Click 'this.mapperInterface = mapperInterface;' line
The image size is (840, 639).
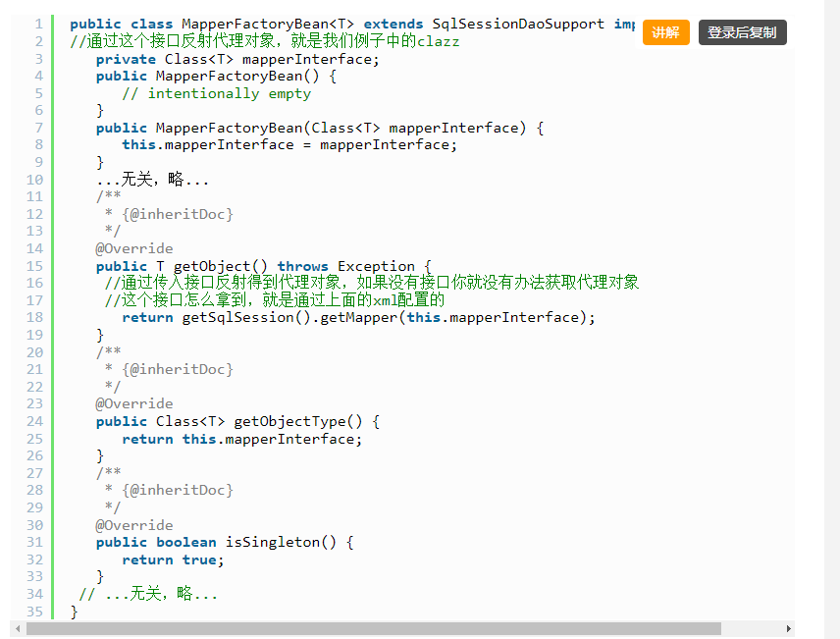point(289,144)
